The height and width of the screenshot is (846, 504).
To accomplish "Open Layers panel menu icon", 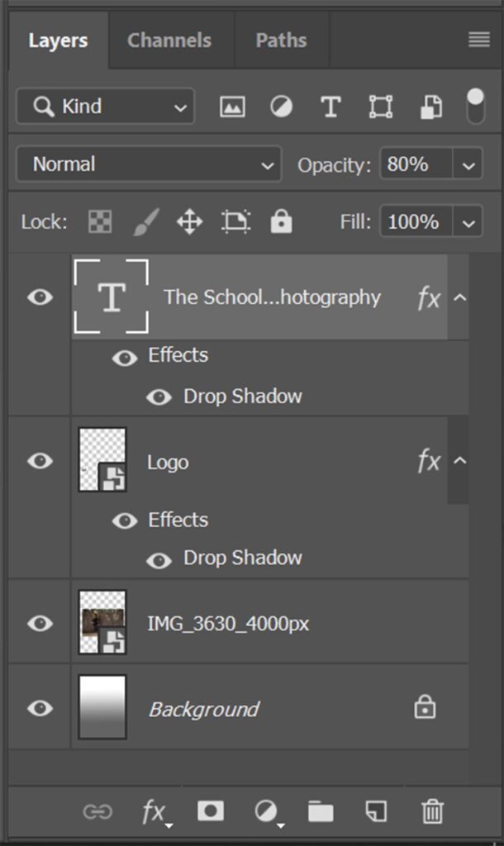I will point(478,40).
